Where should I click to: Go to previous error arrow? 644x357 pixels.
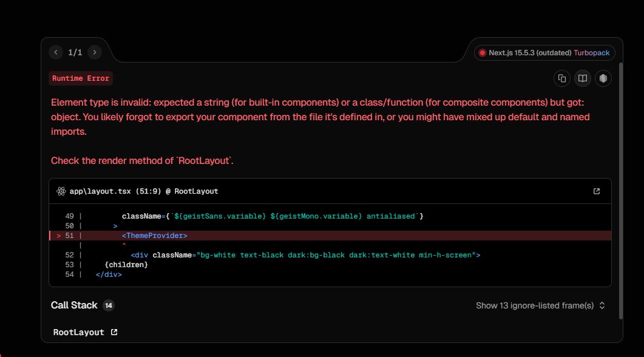[x=56, y=52]
